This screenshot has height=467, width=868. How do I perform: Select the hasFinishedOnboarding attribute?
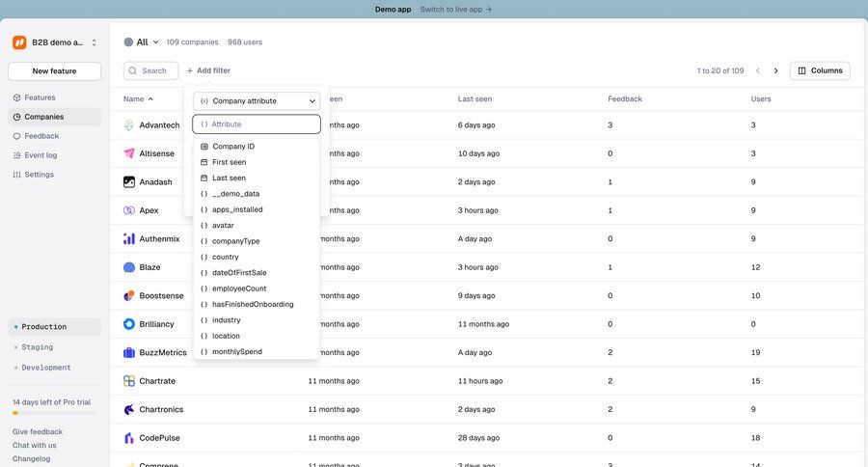tap(257, 304)
